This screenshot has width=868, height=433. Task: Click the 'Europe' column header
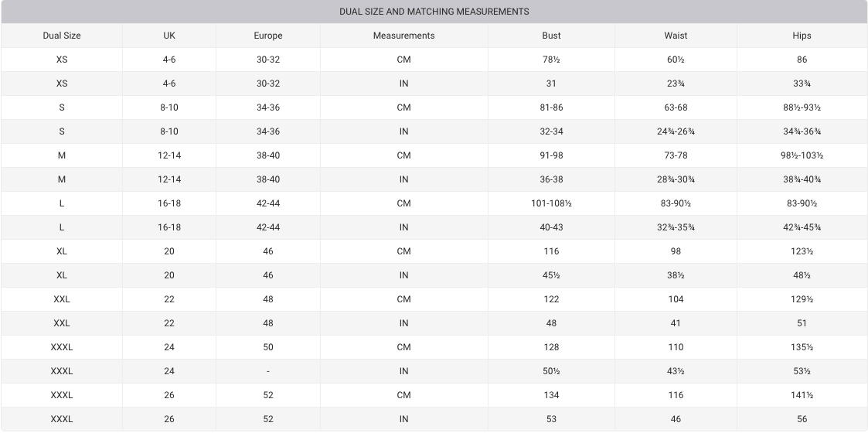[268, 36]
